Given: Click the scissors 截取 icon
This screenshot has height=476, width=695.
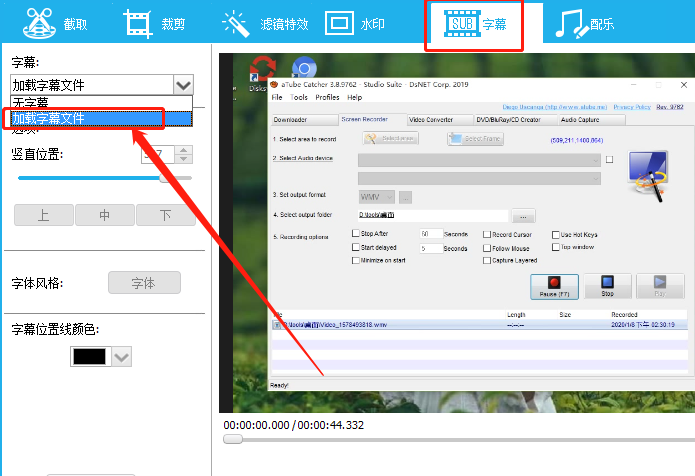Looking at the screenshot, I should pos(38,22).
